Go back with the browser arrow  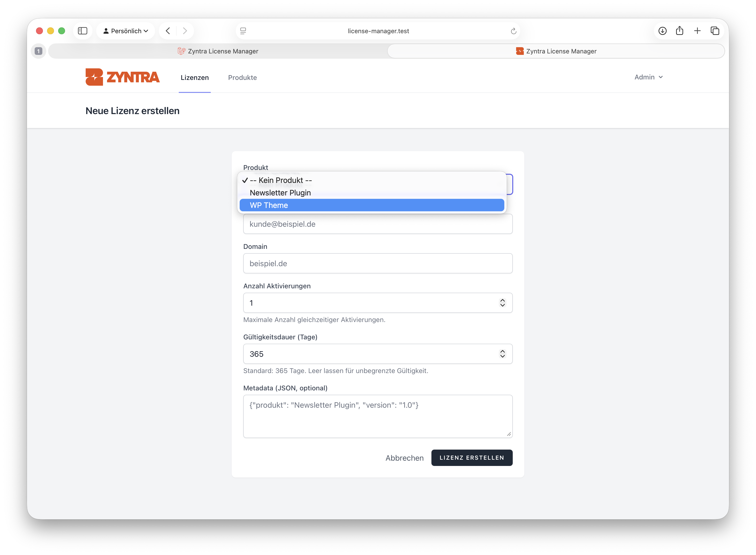point(168,31)
